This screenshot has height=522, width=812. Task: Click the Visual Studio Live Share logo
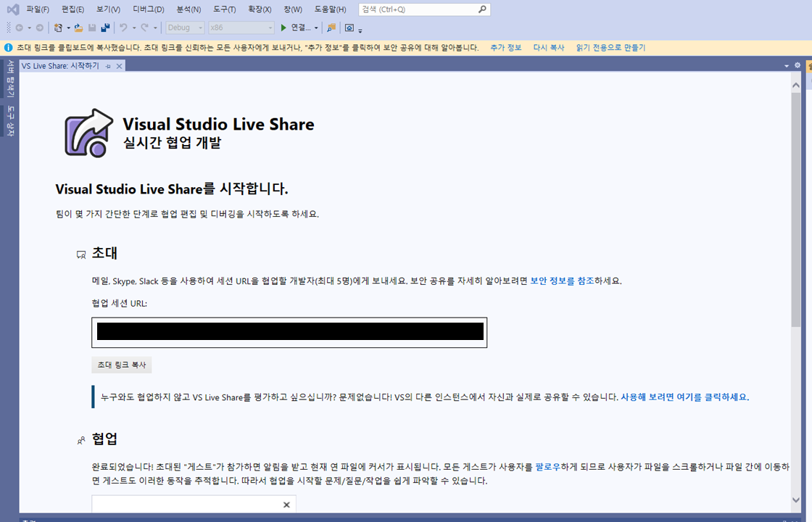pyautogui.click(x=88, y=133)
